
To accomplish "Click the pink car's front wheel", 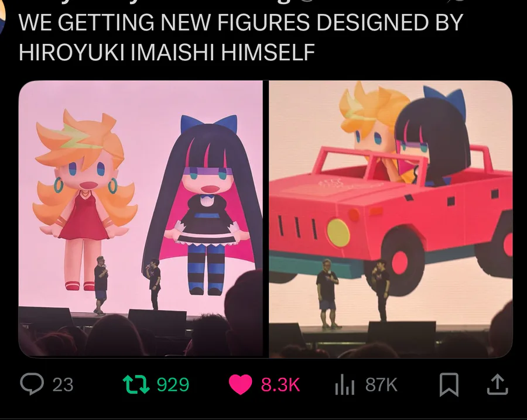I will click(399, 261).
